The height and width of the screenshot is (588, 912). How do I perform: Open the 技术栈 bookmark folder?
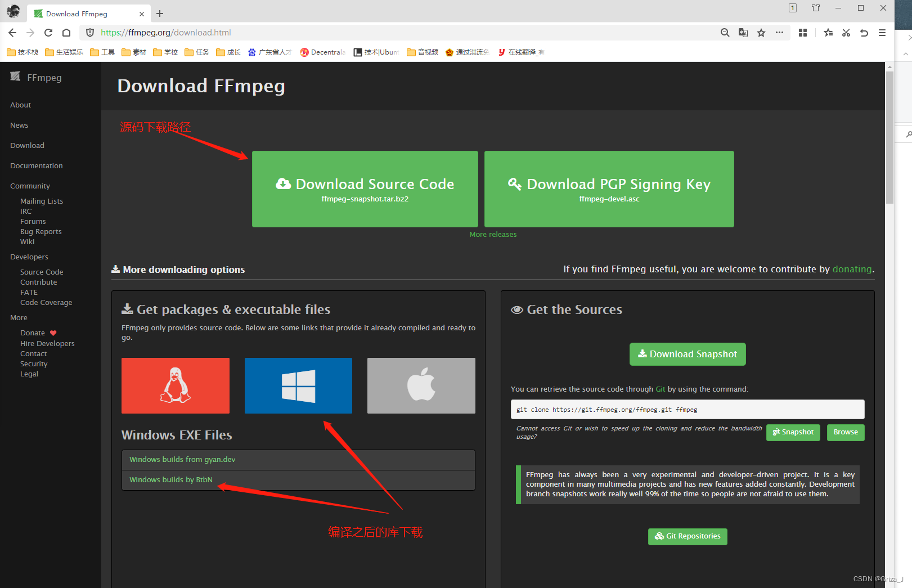point(23,52)
